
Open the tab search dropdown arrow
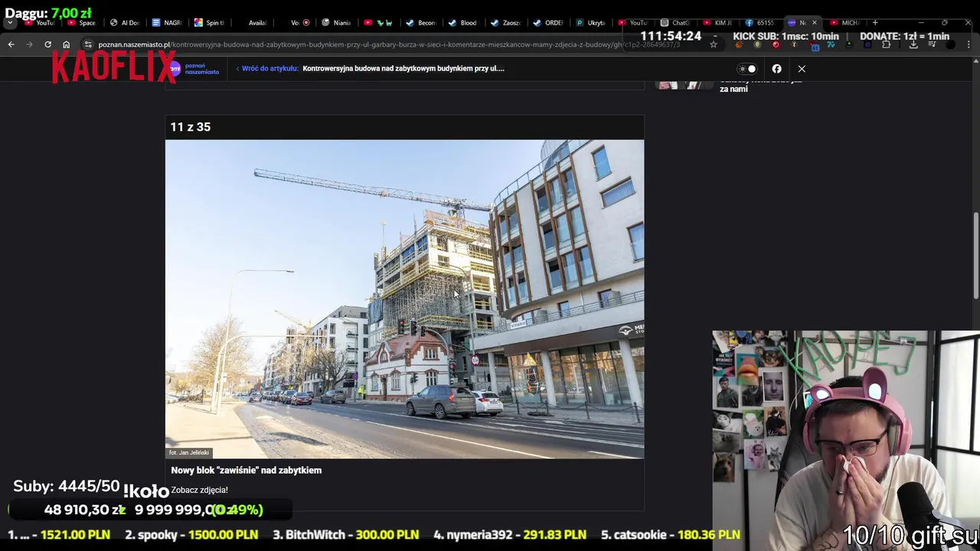[10, 23]
